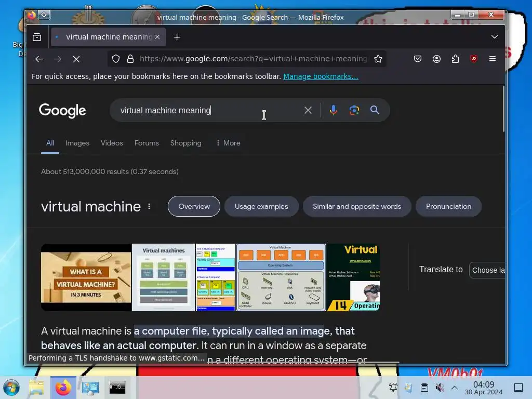Switch to the Forums tab
The height and width of the screenshot is (399, 532).
(x=147, y=143)
